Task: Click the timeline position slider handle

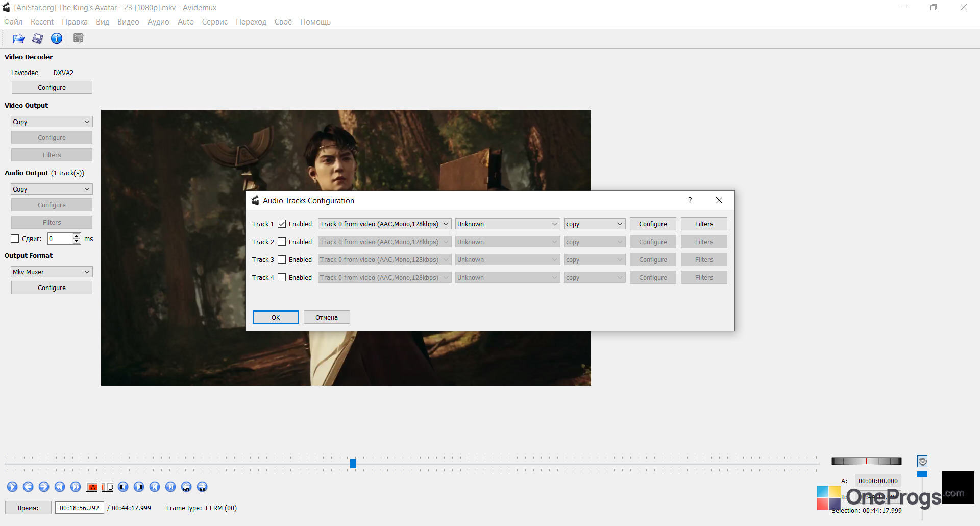Action: point(353,463)
